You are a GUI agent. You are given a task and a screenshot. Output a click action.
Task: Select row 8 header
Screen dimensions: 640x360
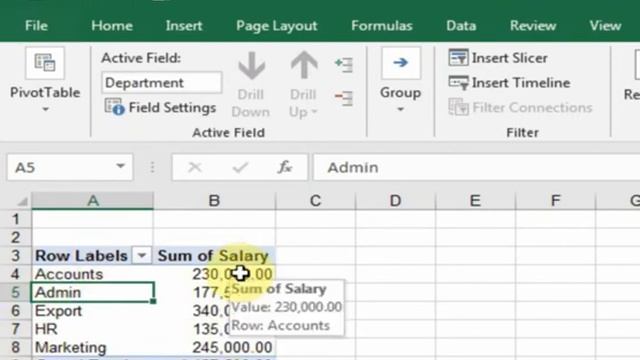click(x=16, y=347)
